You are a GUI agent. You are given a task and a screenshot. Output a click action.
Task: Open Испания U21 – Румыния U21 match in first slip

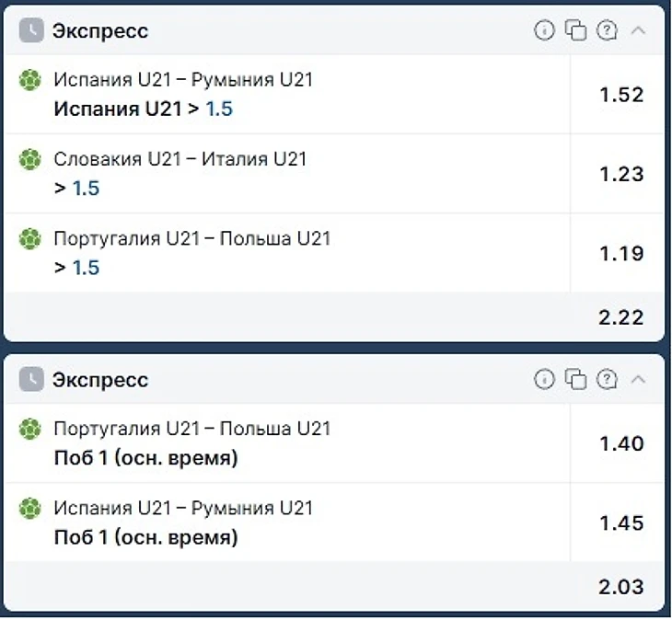click(183, 80)
